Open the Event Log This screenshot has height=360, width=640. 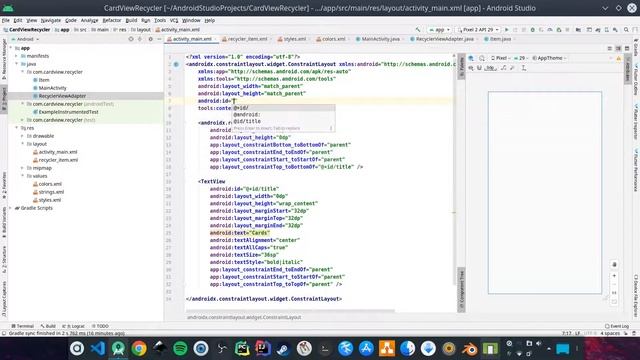click(x=617, y=326)
